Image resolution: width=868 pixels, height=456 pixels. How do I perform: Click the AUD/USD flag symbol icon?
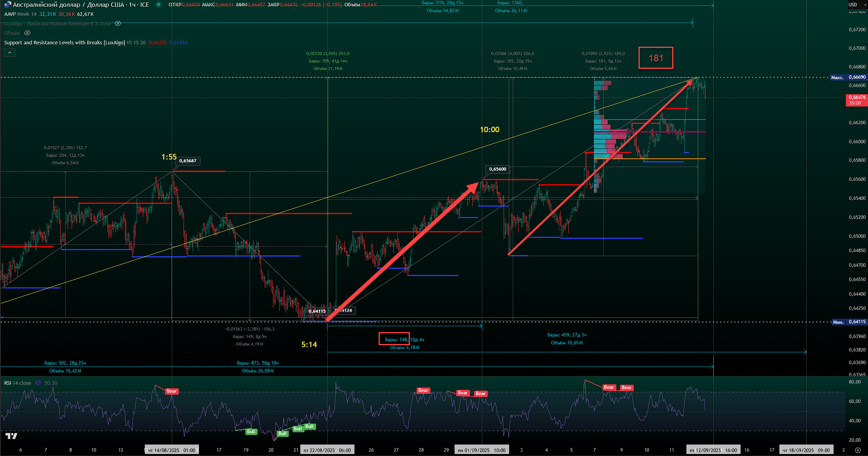pos(8,5)
